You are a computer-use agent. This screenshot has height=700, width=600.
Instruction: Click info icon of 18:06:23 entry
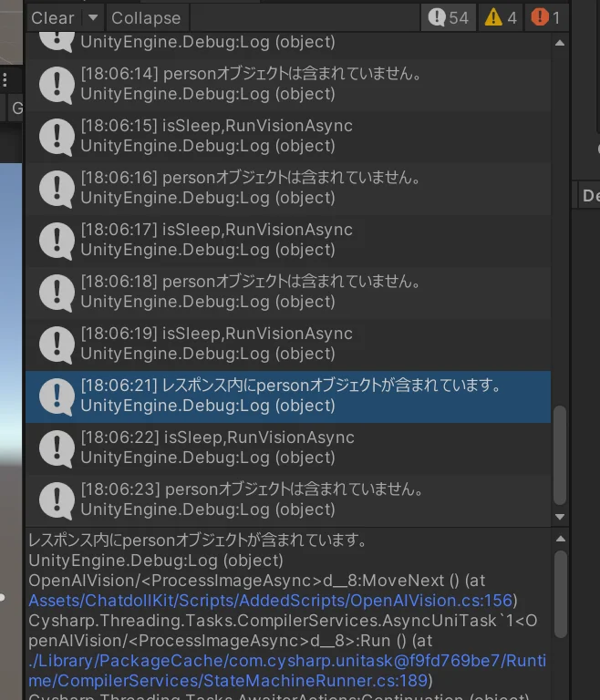tap(57, 501)
